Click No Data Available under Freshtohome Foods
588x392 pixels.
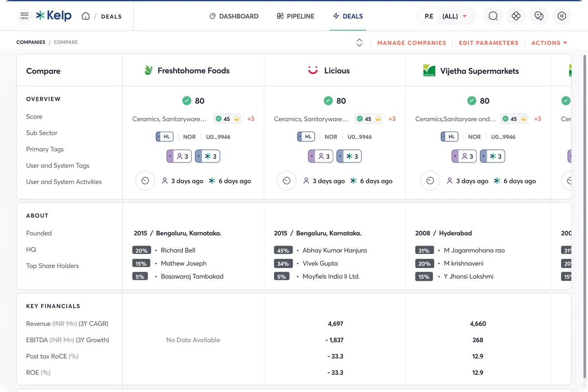pyautogui.click(x=193, y=340)
